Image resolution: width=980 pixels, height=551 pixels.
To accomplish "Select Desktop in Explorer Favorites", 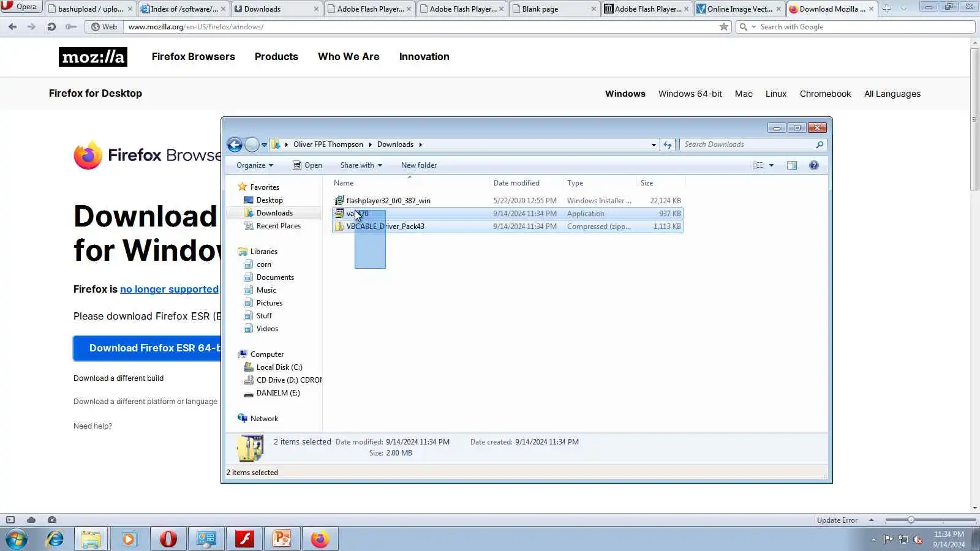I will pos(269,200).
